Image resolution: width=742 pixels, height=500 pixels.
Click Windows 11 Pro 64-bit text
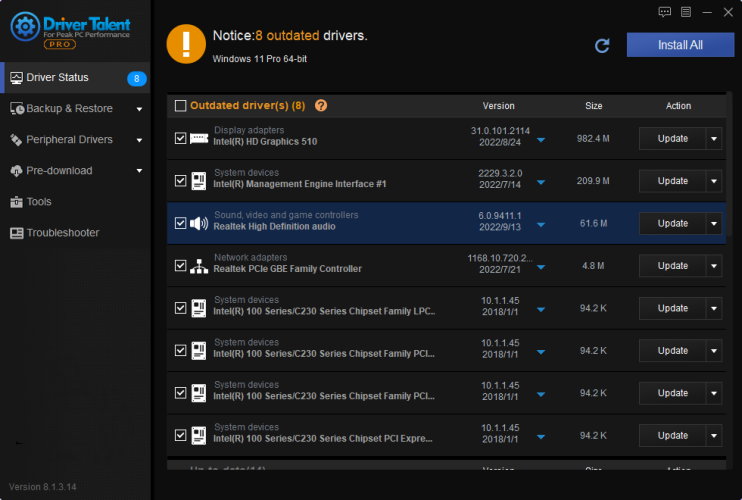tap(260, 59)
